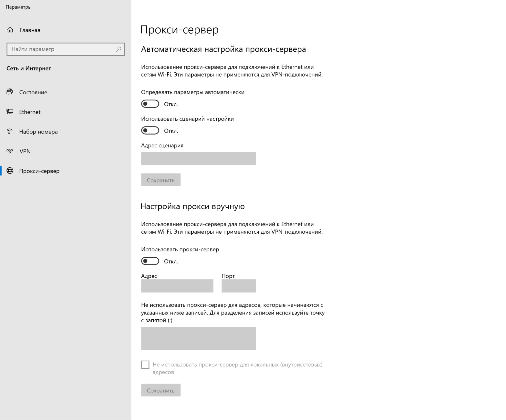Toggle Использовать прокси-сервер switch
The height and width of the screenshot is (420, 506).
click(x=150, y=261)
